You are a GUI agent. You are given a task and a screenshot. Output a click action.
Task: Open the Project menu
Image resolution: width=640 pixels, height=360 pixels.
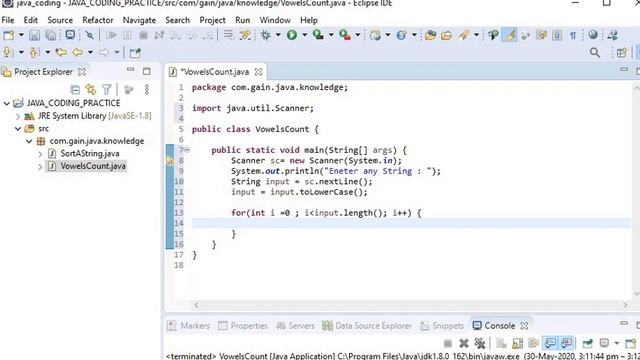click(212, 20)
